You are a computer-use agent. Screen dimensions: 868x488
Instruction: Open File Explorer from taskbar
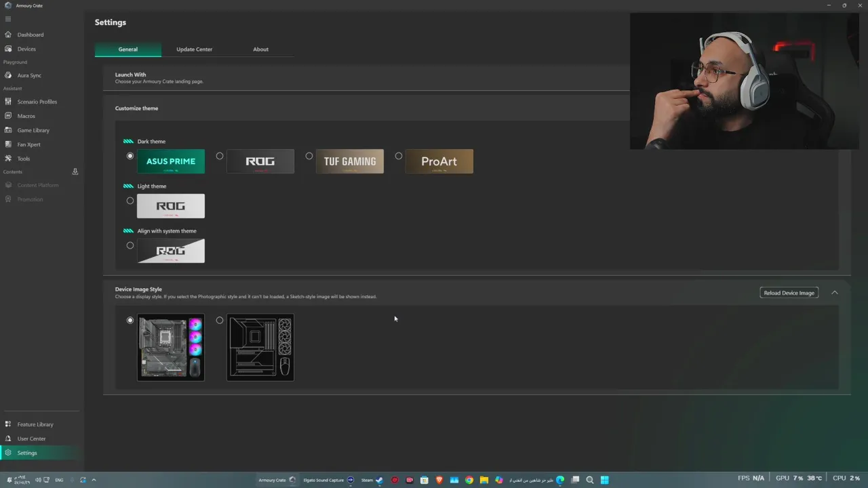[484, 480]
